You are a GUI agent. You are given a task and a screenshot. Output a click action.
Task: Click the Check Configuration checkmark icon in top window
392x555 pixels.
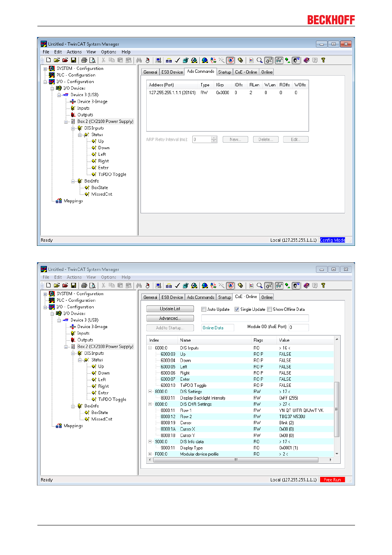point(178,60)
